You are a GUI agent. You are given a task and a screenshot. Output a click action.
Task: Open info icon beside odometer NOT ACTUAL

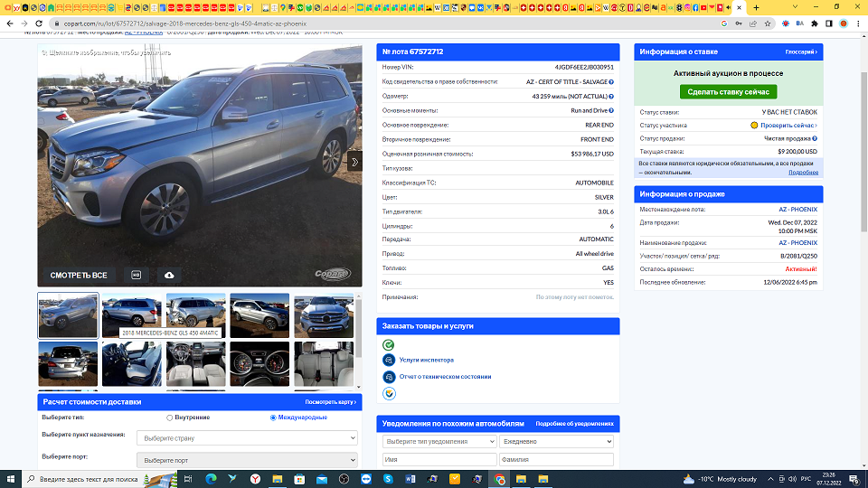tap(611, 97)
